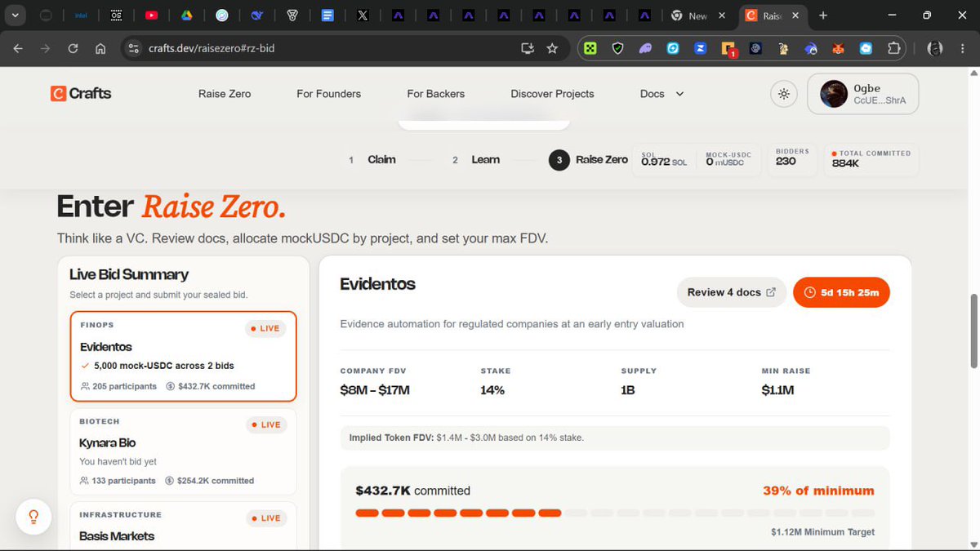Switch to the X (Twitter) tab
980x551 pixels.
363,15
